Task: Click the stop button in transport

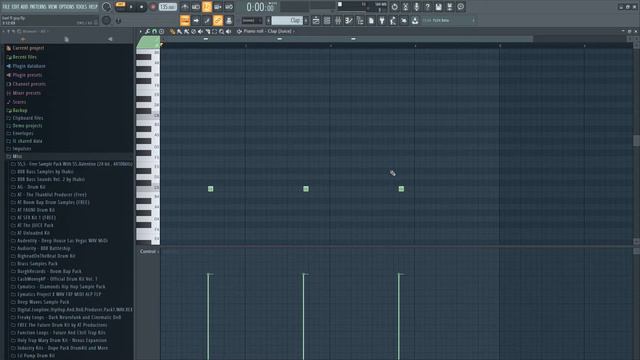Action: point(142,7)
